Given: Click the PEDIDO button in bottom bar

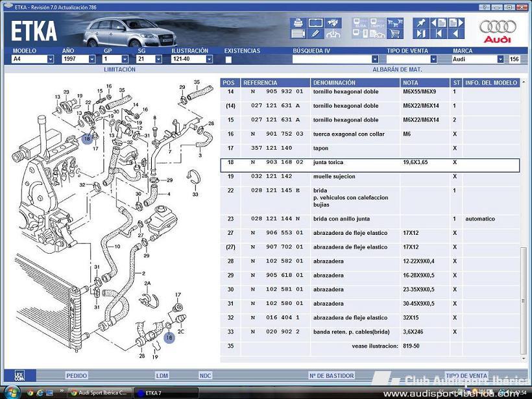Looking at the screenshot, I should point(77,376).
